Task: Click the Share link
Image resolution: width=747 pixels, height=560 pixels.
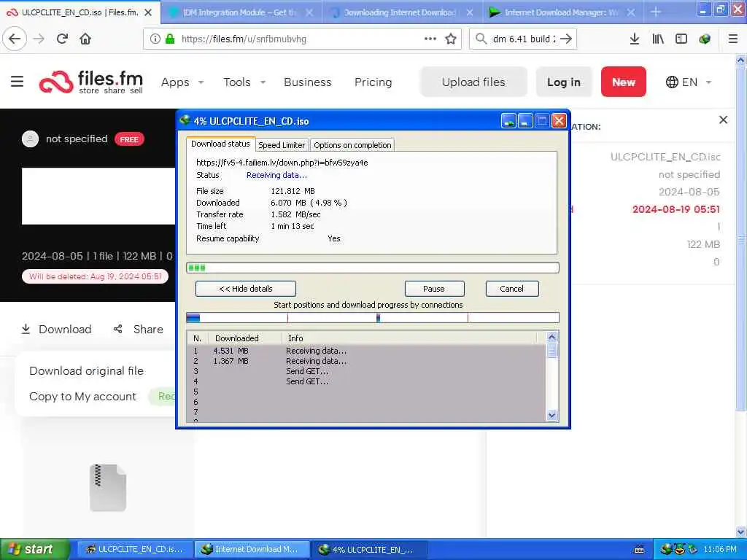Action: click(138, 329)
